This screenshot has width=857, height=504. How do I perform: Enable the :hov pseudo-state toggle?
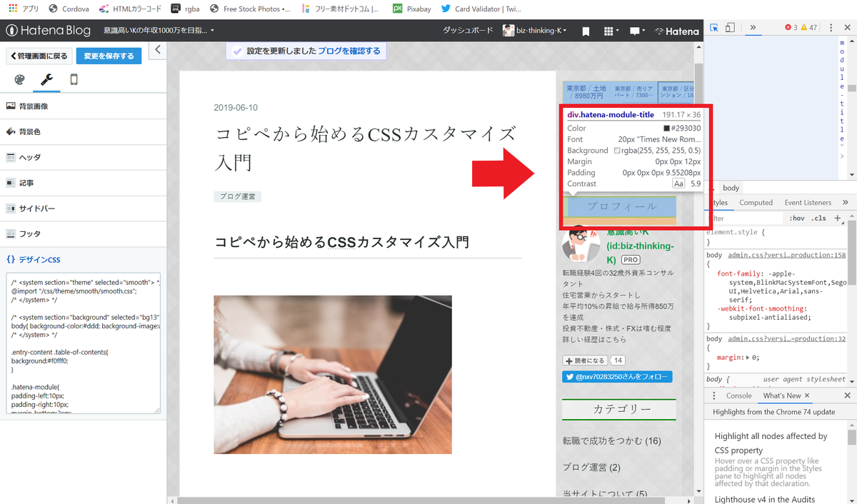coord(797,216)
